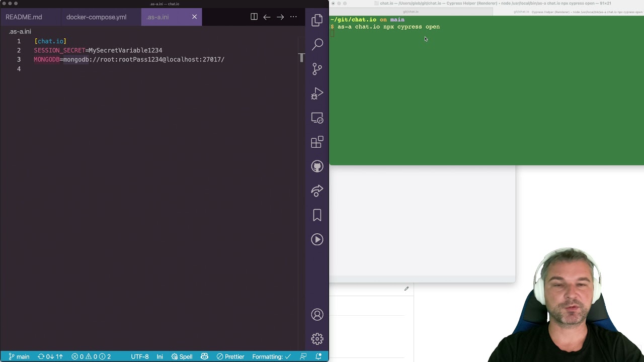Open the GitHub view in activity bar

[x=317, y=166]
